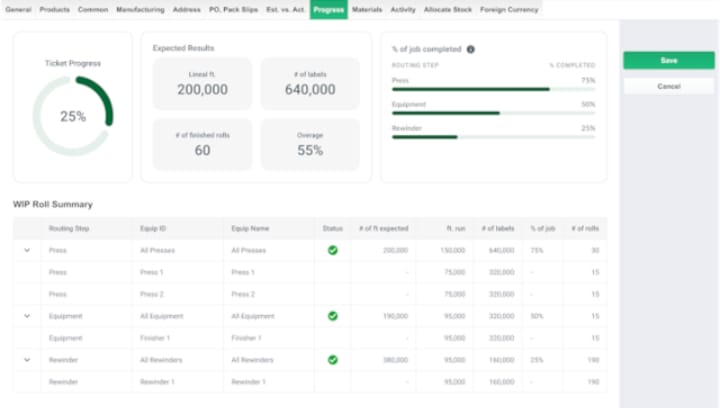Screen dimensions: 720x408
Task: Collapse the Equipment routing step group
Action: click(x=27, y=316)
